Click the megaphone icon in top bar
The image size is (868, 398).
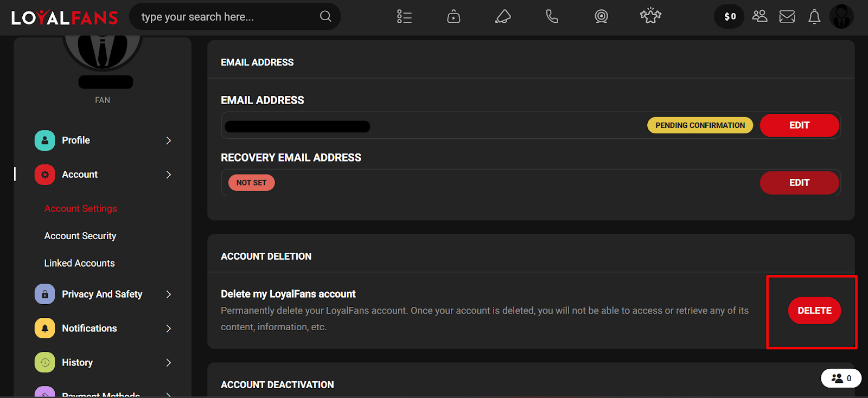click(x=503, y=17)
